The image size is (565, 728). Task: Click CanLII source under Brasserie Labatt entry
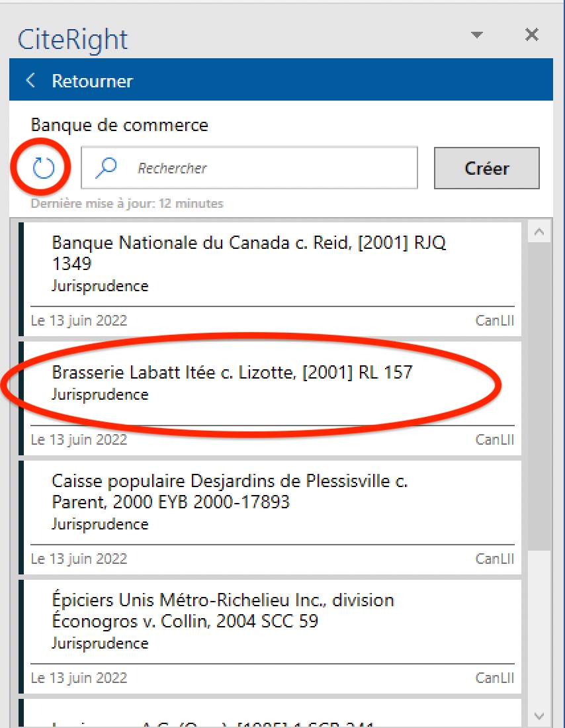(x=495, y=439)
